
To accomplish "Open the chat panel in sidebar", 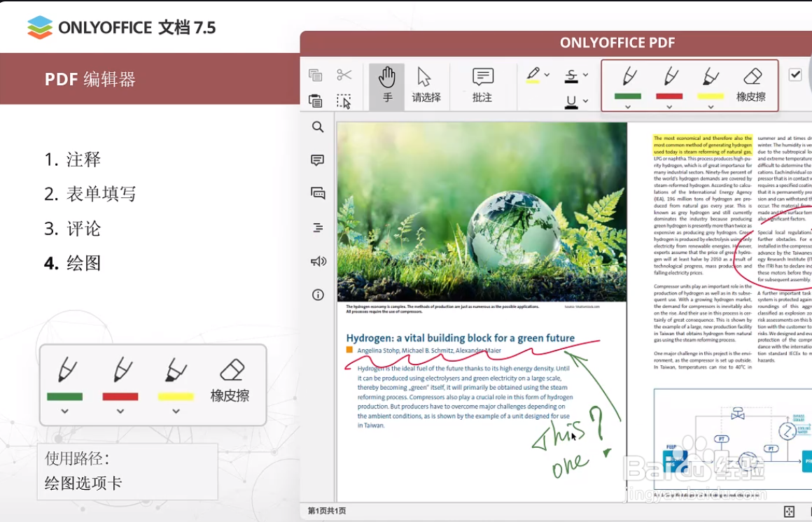I will (317, 193).
